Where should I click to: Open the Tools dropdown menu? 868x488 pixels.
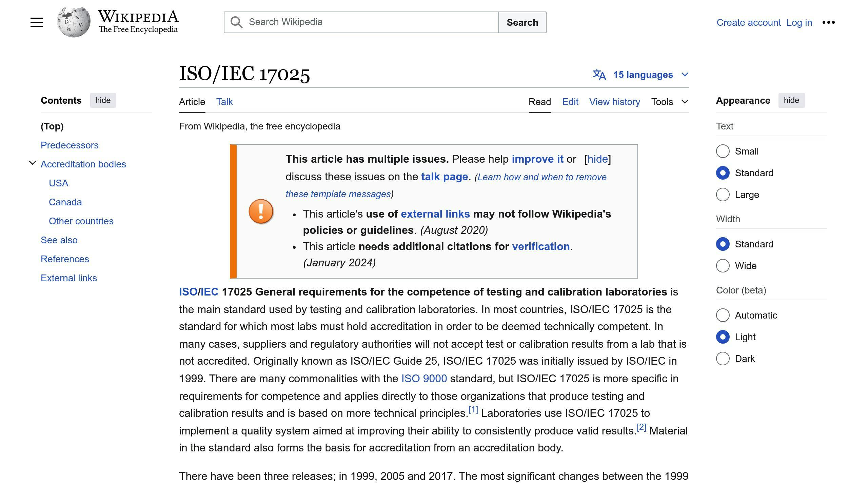[670, 102]
